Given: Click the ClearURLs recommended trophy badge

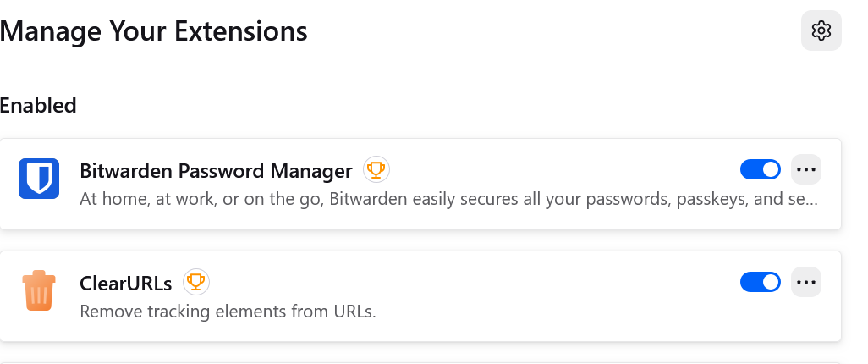Looking at the screenshot, I should click(x=196, y=281).
